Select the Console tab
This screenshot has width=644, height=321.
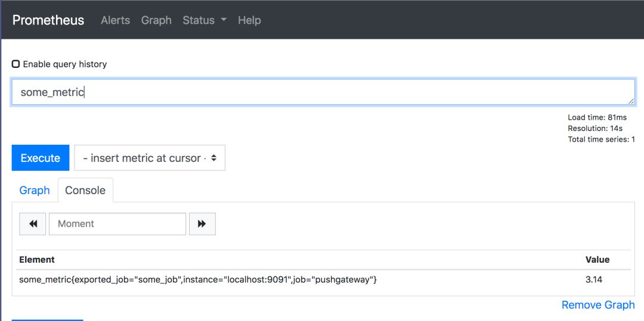(85, 190)
